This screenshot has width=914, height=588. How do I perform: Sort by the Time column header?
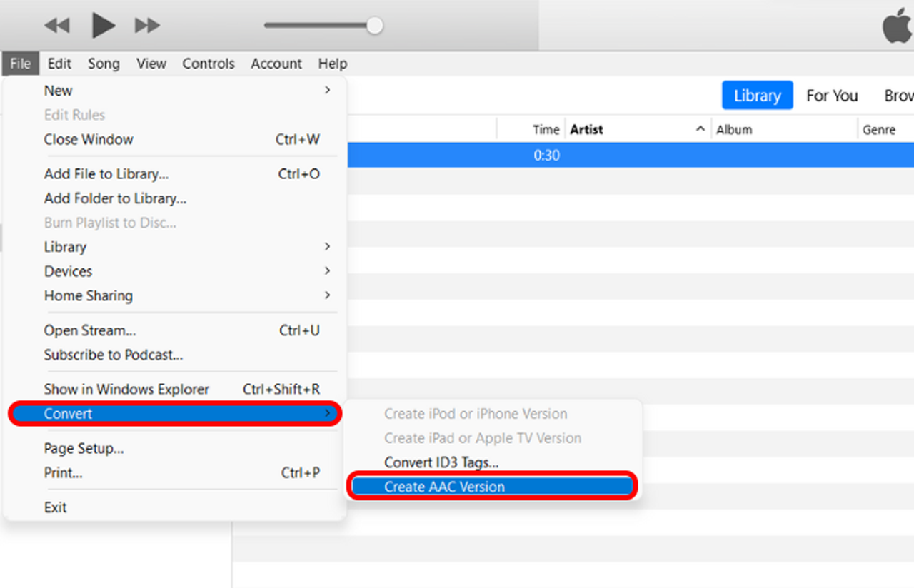point(531,130)
